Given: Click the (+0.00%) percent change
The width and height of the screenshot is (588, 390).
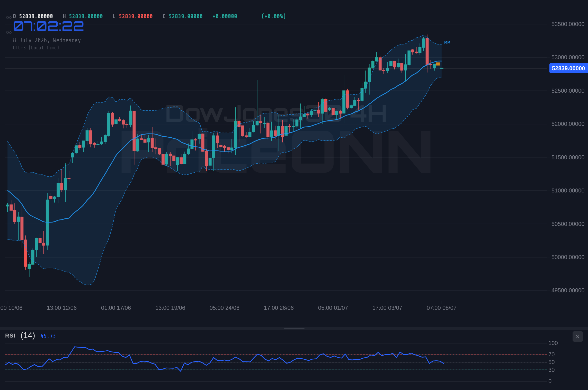Looking at the screenshot, I should point(274,16).
